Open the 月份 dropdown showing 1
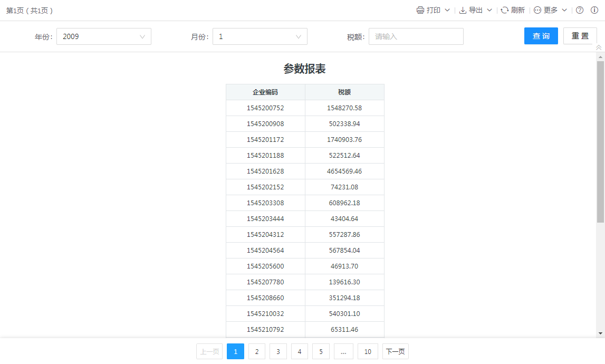The height and width of the screenshot is (364, 605). (260, 36)
